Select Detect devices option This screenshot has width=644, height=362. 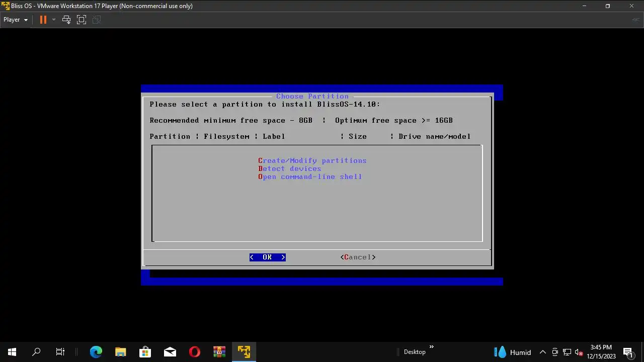point(289,168)
